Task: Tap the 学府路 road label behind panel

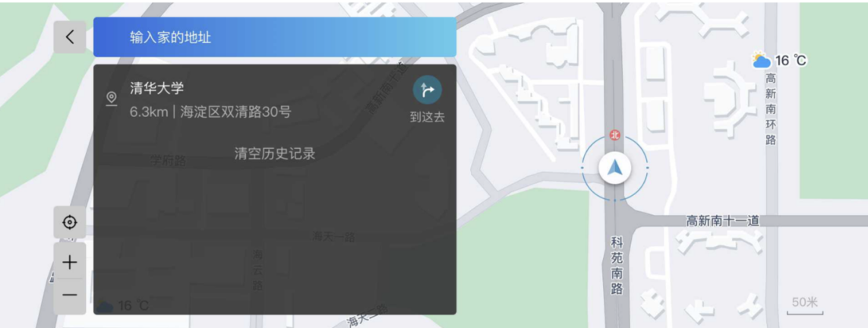Action: [169, 161]
